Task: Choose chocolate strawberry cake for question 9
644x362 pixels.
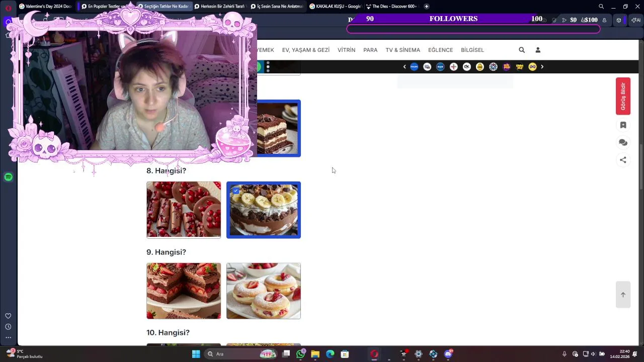Action: coord(184,291)
